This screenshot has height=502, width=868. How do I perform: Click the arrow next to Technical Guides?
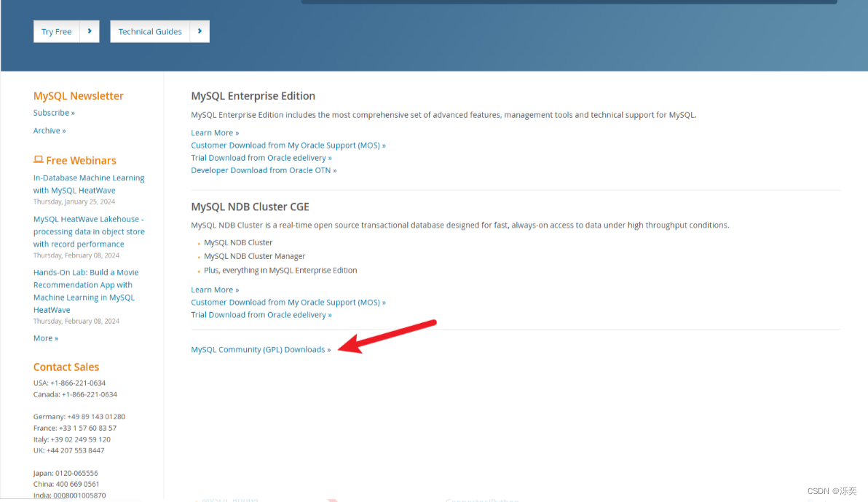point(200,31)
